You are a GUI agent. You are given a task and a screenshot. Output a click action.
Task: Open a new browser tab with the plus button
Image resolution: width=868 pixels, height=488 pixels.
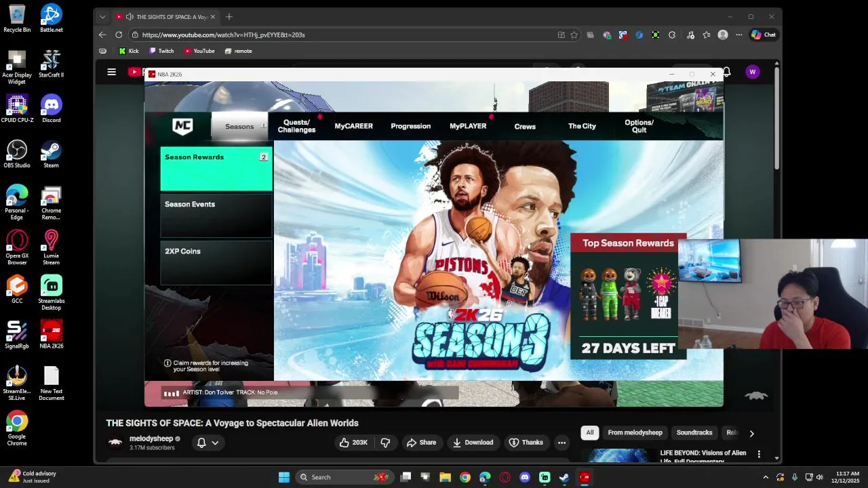(x=229, y=16)
